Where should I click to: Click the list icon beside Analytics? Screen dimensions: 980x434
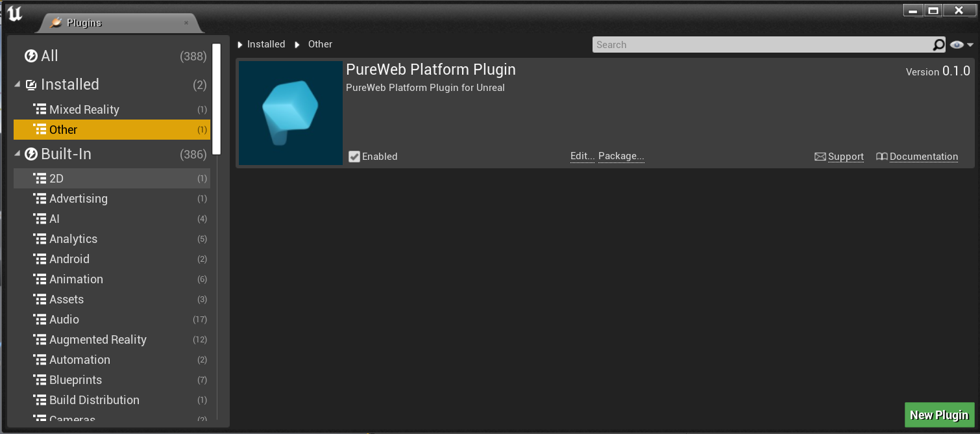click(x=40, y=238)
